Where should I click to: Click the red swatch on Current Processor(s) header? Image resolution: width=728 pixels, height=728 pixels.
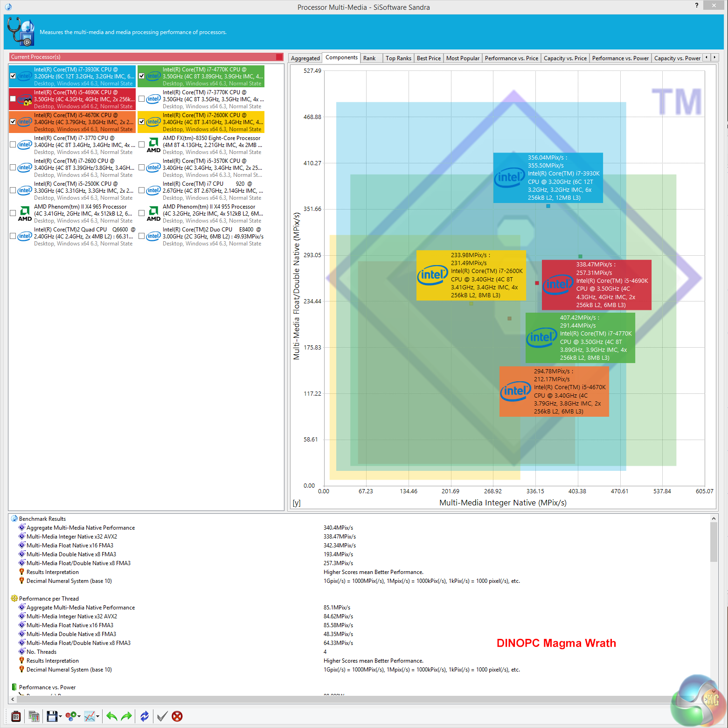279,57
